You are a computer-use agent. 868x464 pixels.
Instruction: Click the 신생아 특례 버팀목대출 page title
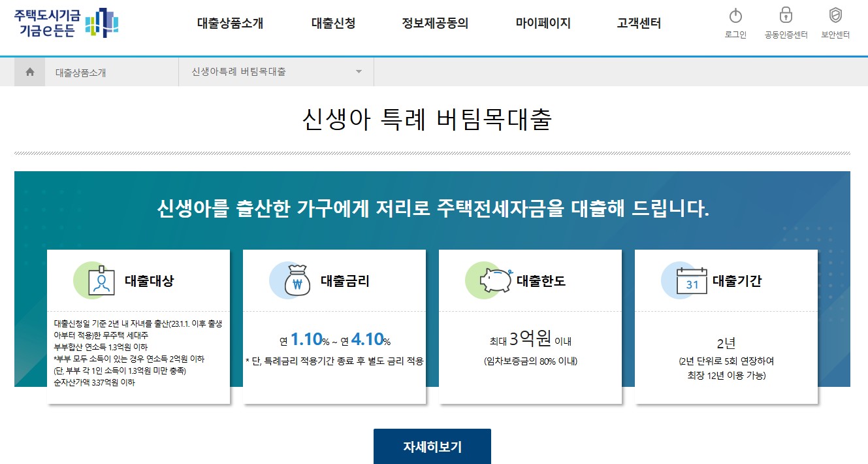pos(434,115)
